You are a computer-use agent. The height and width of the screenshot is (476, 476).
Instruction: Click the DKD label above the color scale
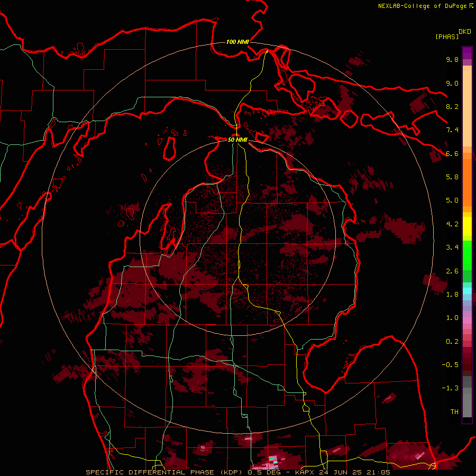click(465, 32)
